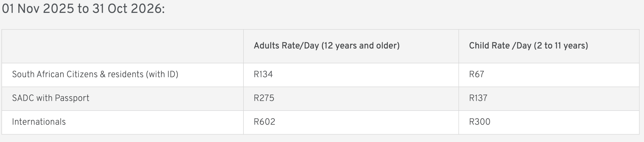The height and width of the screenshot is (142, 644).
Task: Select the R602 adult rate value
Action: point(264,122)
